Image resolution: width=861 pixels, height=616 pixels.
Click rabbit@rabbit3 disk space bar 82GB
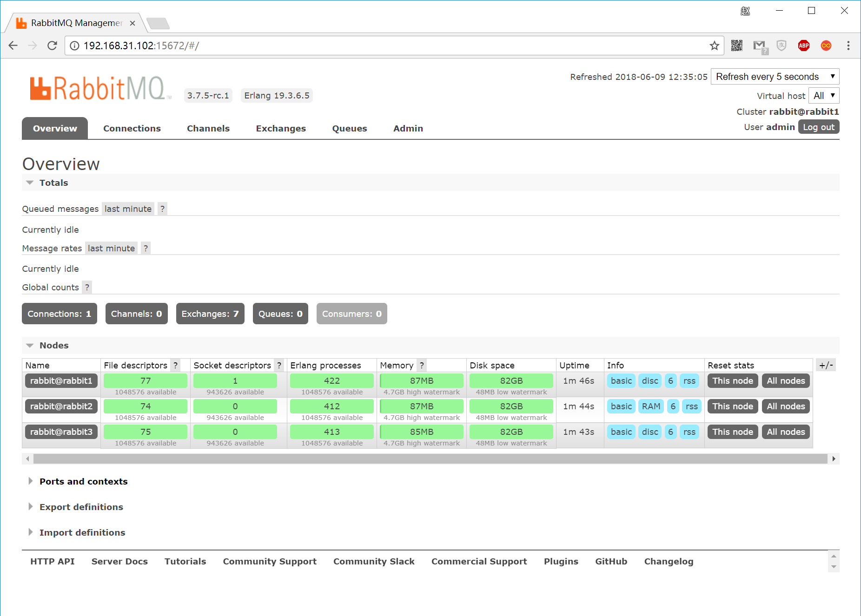click(x=511, y=432)
